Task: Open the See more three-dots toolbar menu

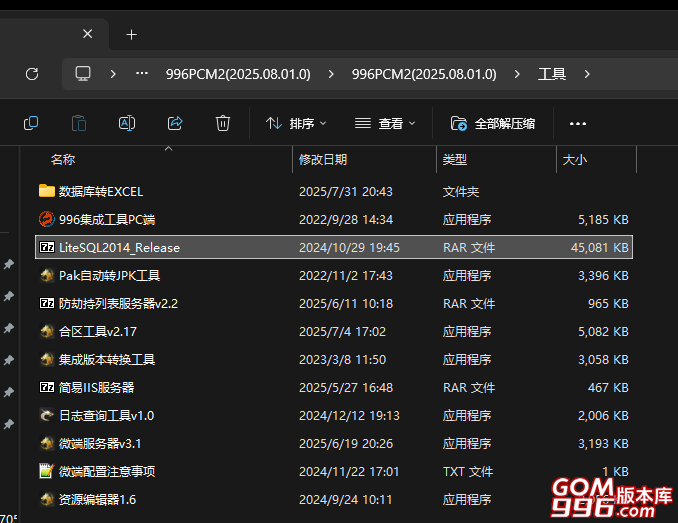Action: point(577,123)
